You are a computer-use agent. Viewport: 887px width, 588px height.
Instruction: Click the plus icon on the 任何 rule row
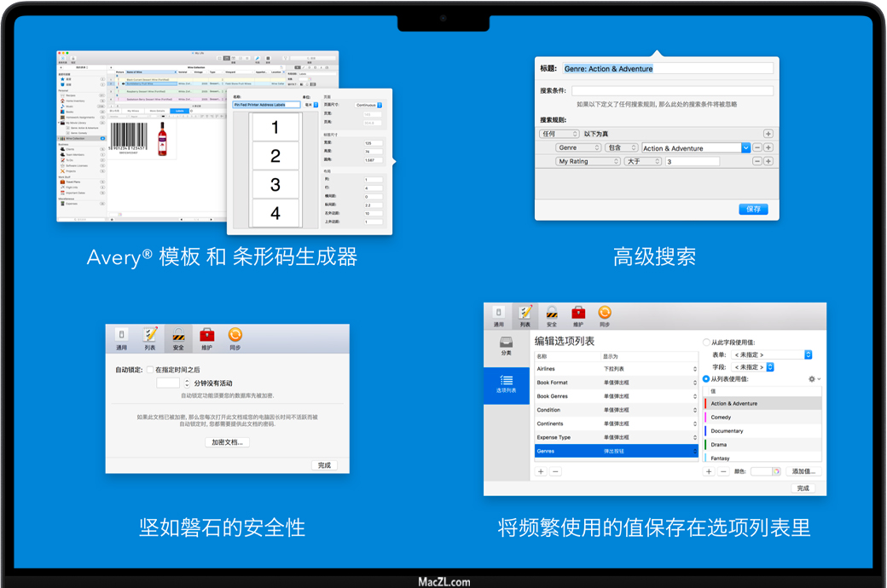click(x=768, y=134)
